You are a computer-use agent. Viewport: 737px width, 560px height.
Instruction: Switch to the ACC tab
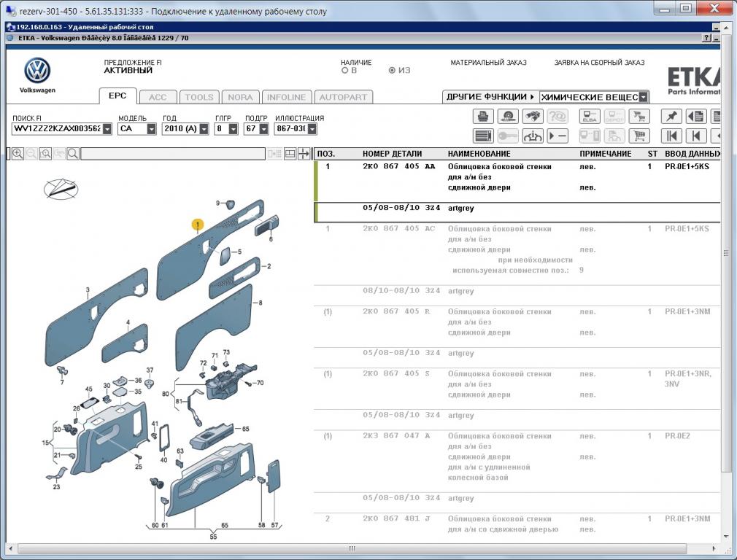pos(158,97)
